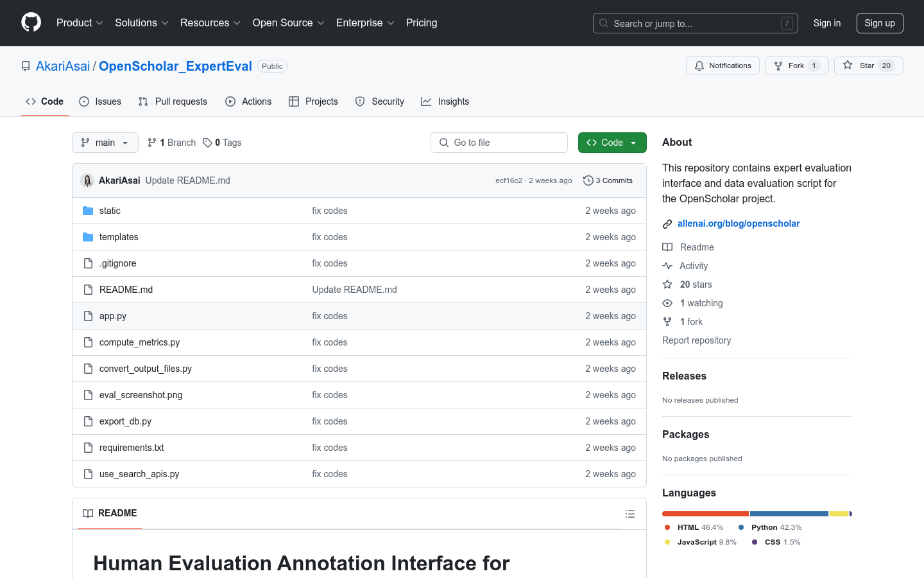Open the allenai.org/blog/openscholar link
The image size is (924, 578).
739,223
